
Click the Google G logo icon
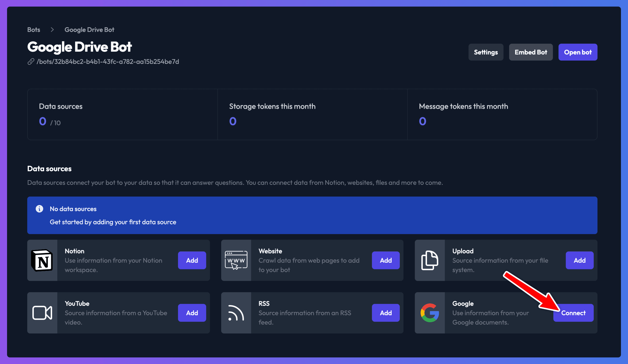[430, 313]
